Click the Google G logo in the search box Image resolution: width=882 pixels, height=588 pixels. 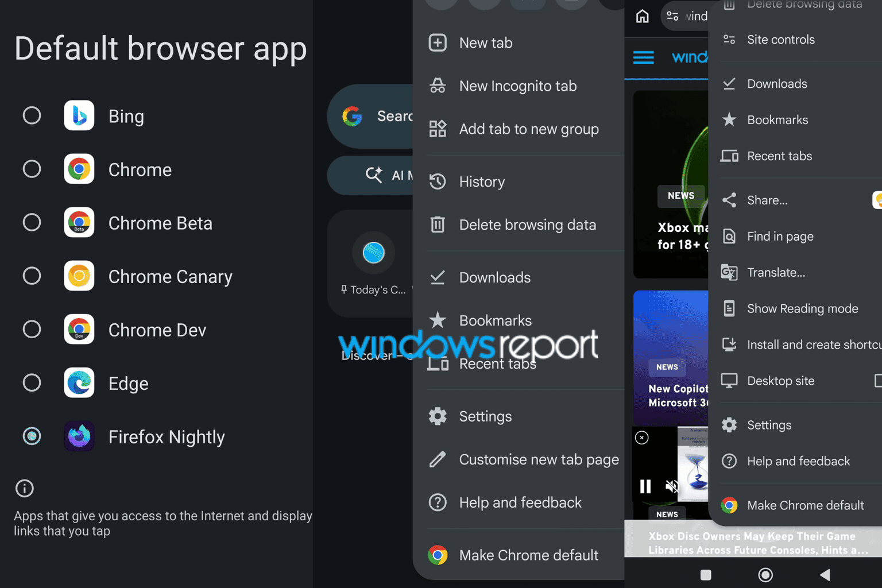click(352, 116)
